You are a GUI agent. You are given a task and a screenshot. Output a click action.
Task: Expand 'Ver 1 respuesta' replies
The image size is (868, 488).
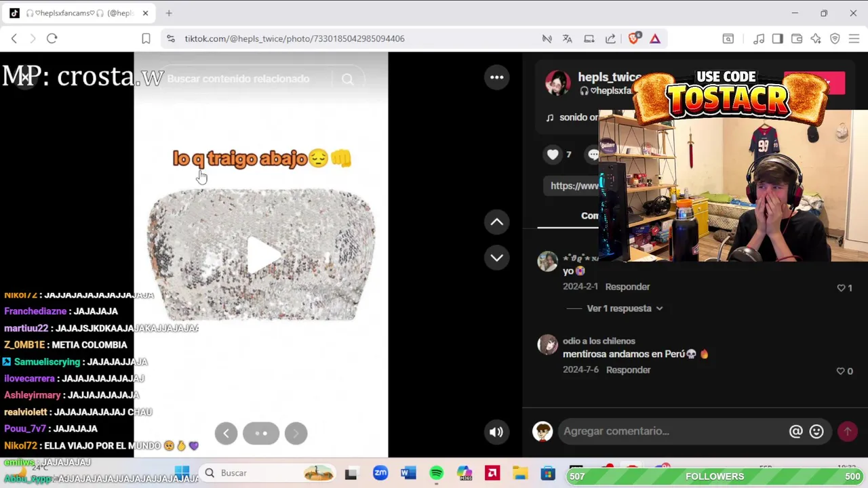click(624, 308)
